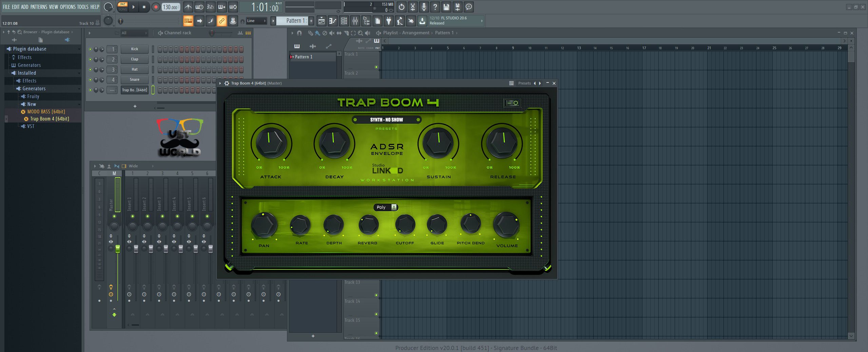
Task: Click the tempo 130.000 field
Action: click(171, 7)
